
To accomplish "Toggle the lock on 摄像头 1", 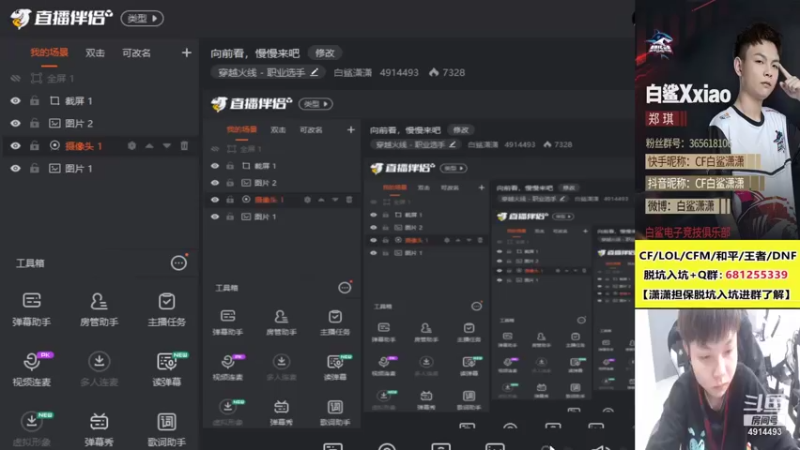I will (34, 146).
